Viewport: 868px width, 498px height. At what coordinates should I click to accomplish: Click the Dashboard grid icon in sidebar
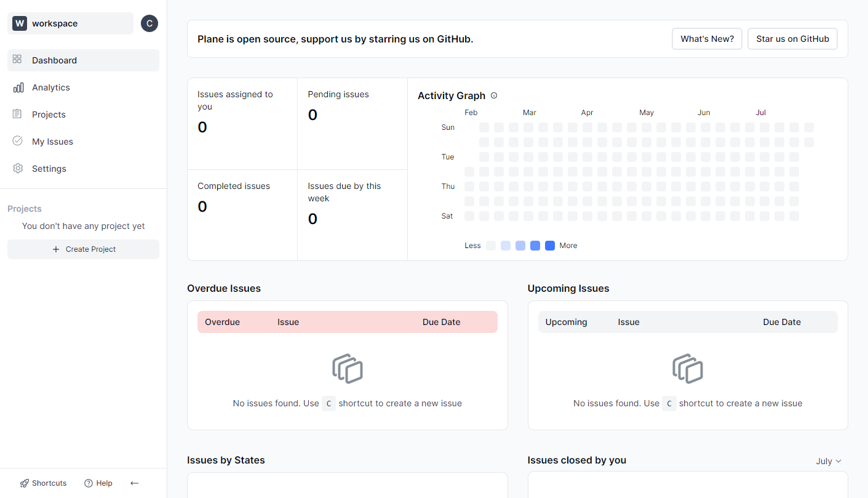(17, 60)
